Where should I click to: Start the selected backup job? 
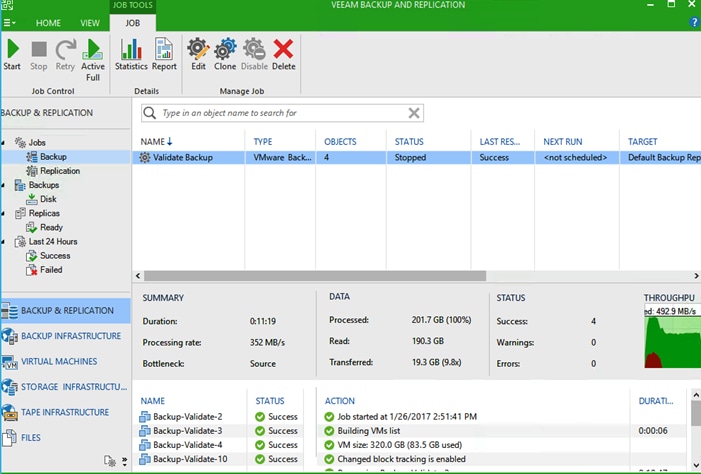pyautogui.click(x=12, y=55)
